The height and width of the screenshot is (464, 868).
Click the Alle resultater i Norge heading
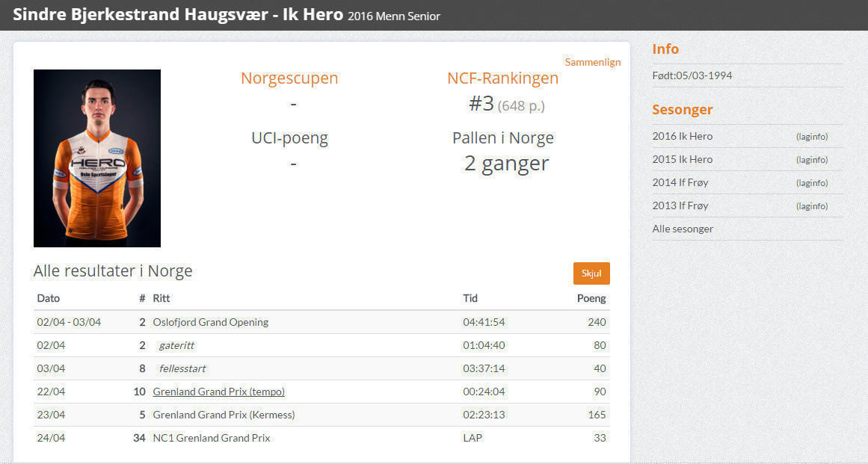tap(113, 271)
